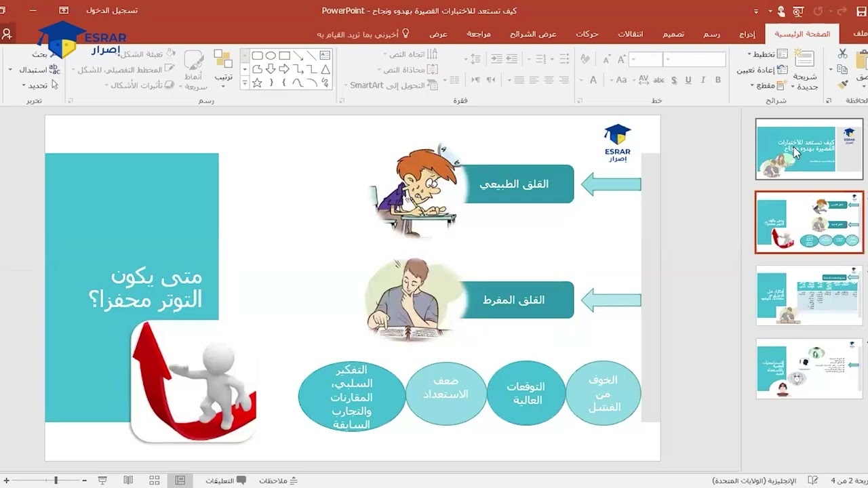The width and height of the screenshot is (868, 488).
Task: Click the Cut scissors icon
Action: point(842,54)
